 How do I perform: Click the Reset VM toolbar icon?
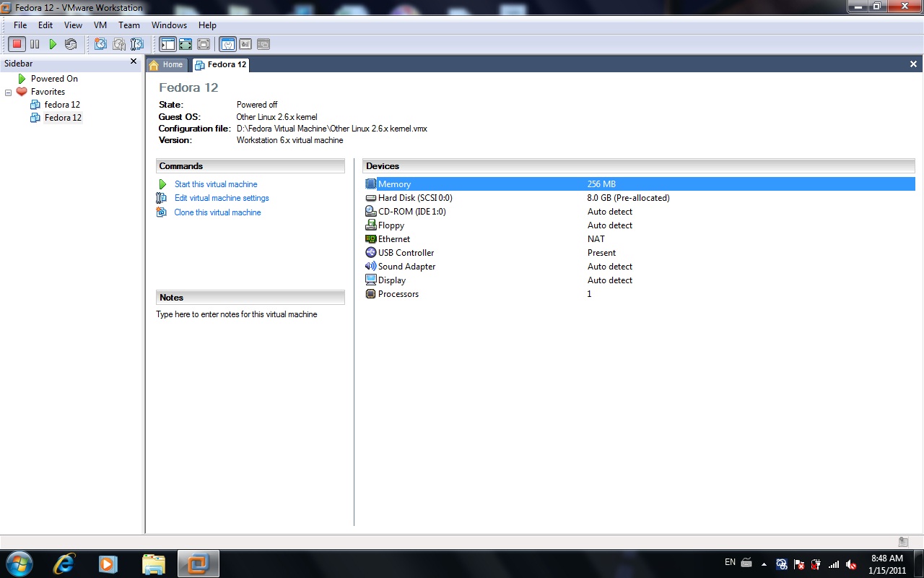pos(71,44)
